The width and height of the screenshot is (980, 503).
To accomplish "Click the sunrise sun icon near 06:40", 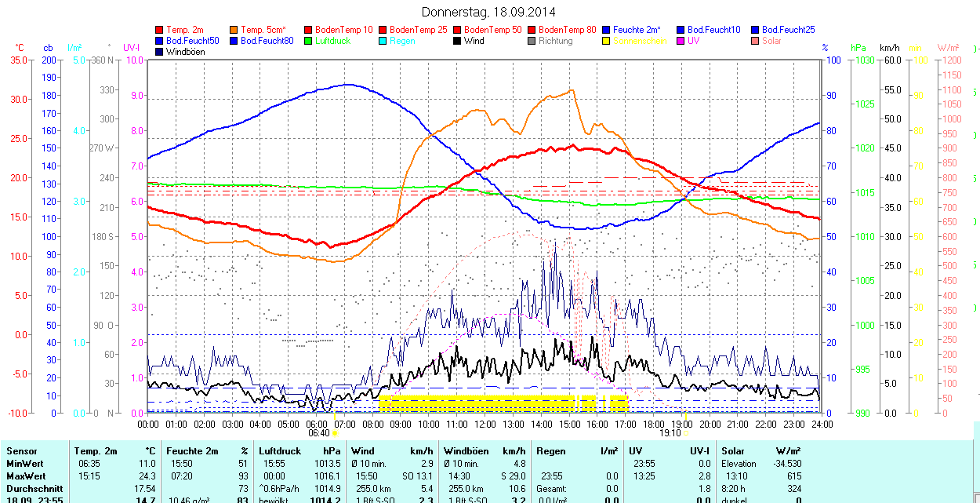I will (336, 432).
